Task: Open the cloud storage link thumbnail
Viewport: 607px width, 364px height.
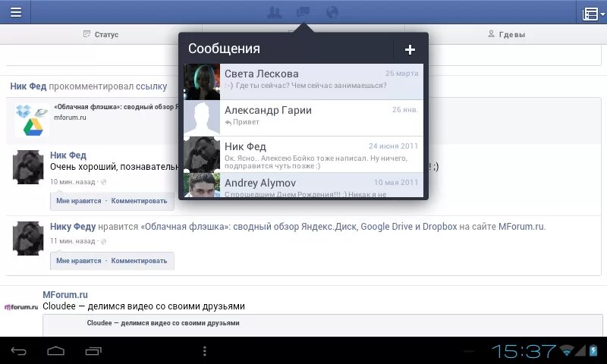Action: pyautogui.click(x=32, y=121)
